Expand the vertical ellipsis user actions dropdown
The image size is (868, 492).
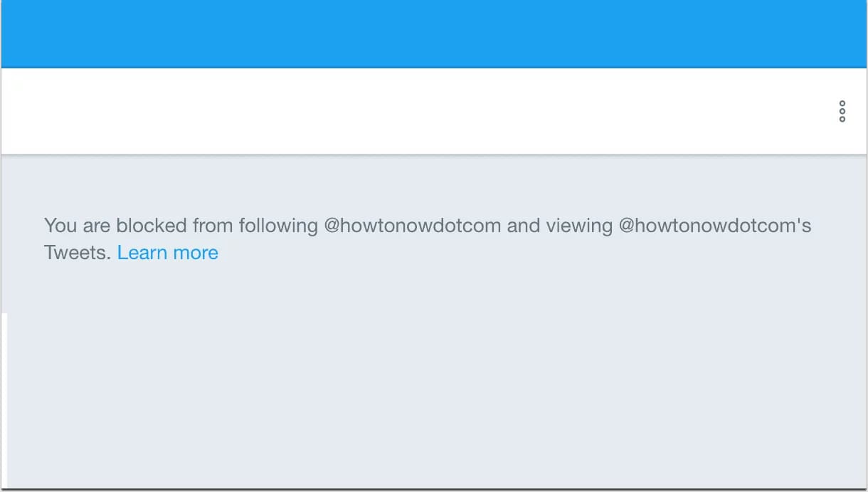[842, 112]
